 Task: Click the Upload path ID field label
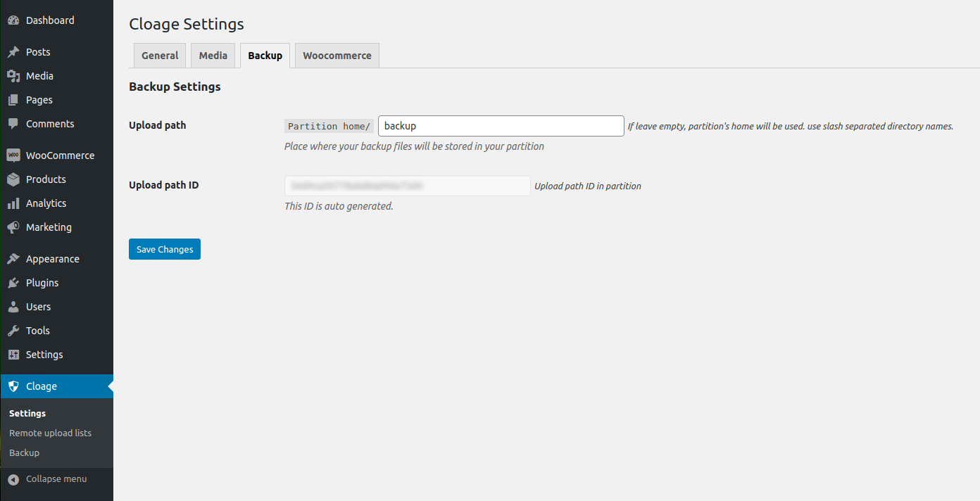point(164,186)
